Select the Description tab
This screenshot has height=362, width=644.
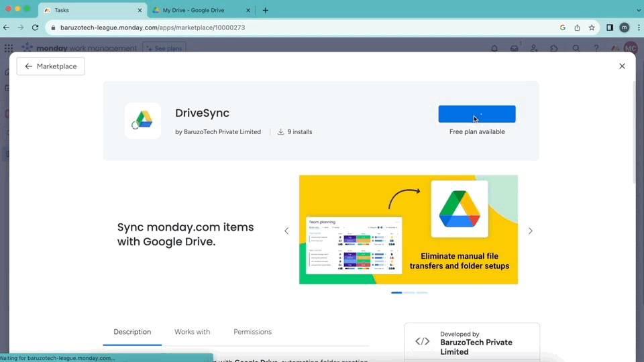coord(132,332)
